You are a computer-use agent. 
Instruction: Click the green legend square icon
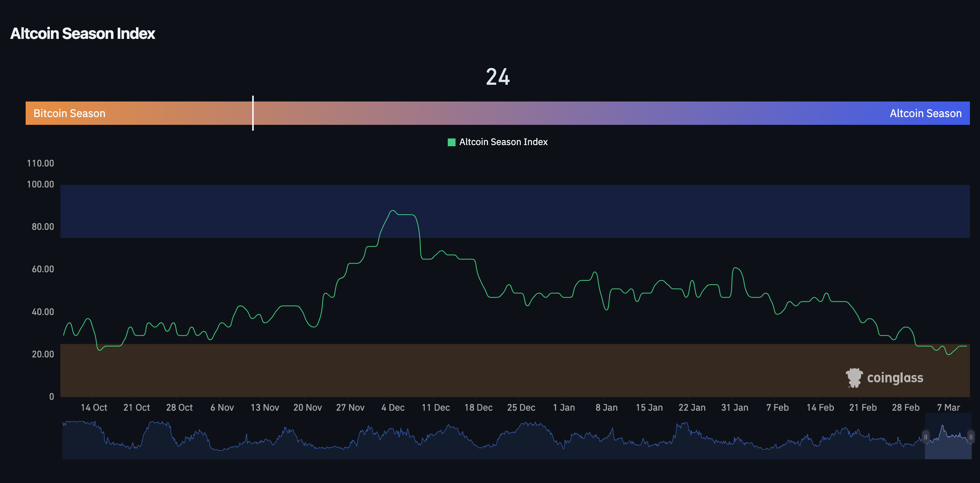451,142
